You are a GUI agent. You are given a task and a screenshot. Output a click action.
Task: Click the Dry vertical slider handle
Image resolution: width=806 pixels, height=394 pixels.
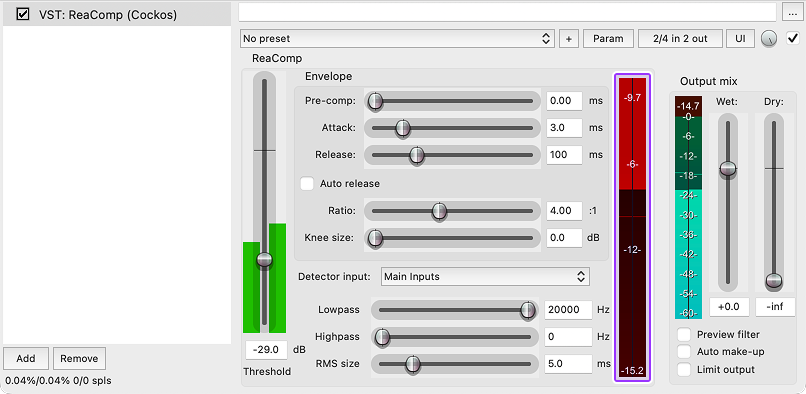pos(774,281)
